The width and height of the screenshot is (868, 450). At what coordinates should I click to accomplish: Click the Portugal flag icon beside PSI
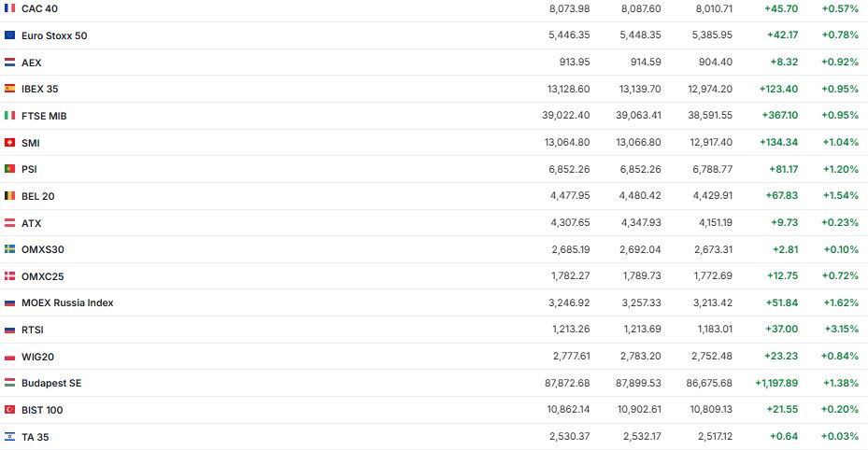pos(9,169)
